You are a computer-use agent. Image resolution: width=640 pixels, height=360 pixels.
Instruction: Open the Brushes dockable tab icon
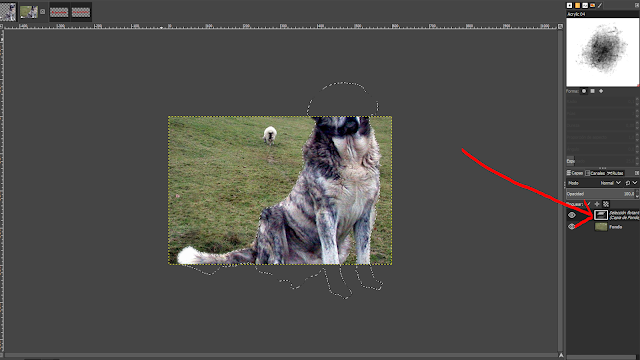[569, 5]
